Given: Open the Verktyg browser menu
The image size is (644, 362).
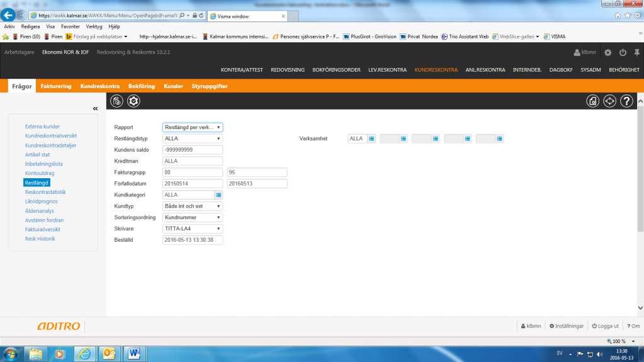Looking at the screenshot, I should click(x=94, y=26).
